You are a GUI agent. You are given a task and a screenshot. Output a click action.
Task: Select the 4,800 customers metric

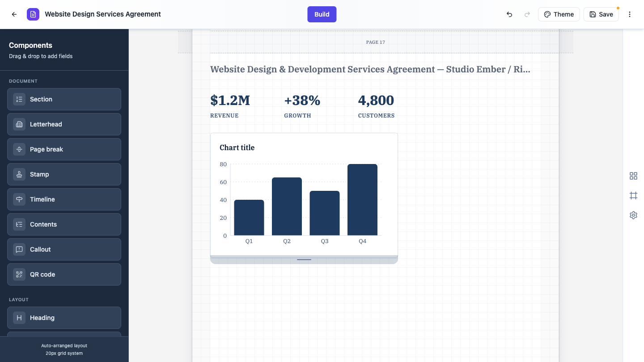point(376,101)
